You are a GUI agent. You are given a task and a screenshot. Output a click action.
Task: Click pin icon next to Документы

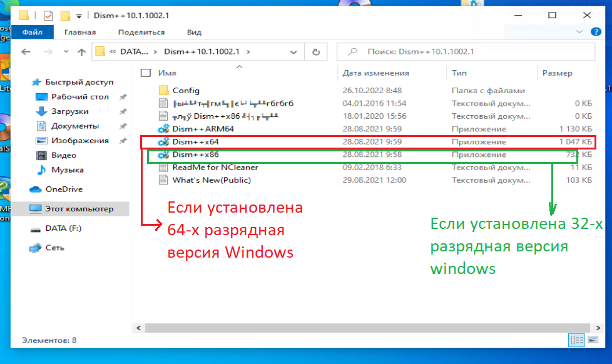click(123, 126)
